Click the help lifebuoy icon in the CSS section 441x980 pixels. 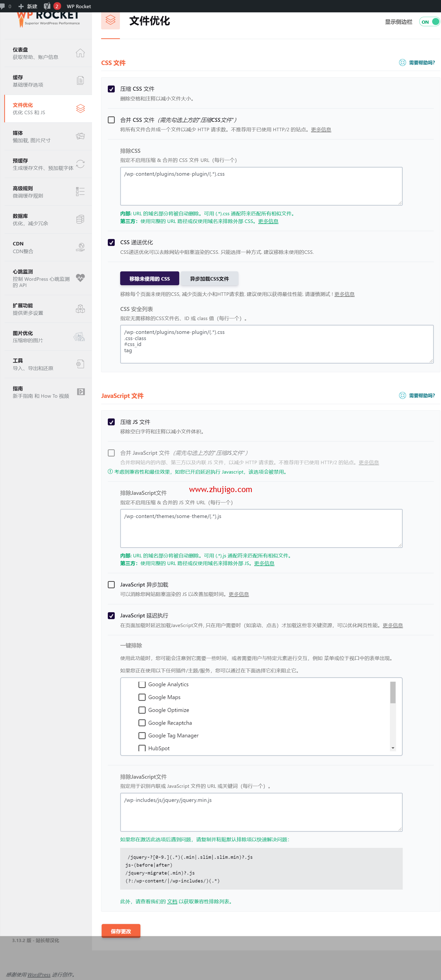[402, 63]
